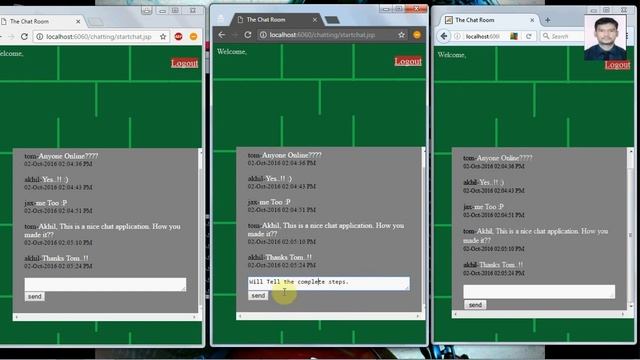
Task: Click '02-Oct-2016 02:04:36 PM' timestamp in left window
Action: (58, 164)
